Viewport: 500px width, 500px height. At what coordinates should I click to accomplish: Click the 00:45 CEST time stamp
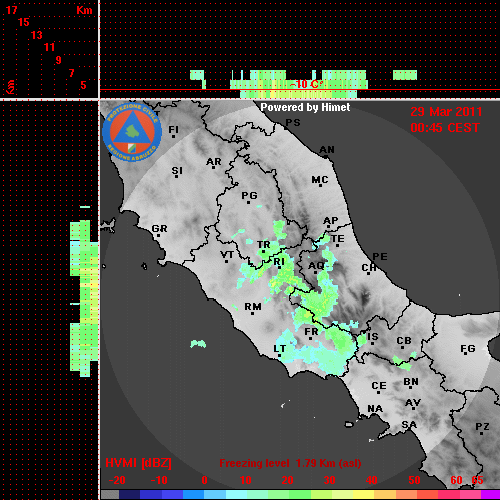coord(445,128)
